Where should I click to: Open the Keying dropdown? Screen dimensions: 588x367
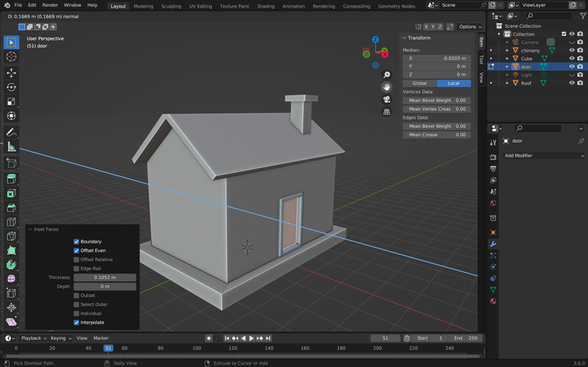(x=60, y=338)
